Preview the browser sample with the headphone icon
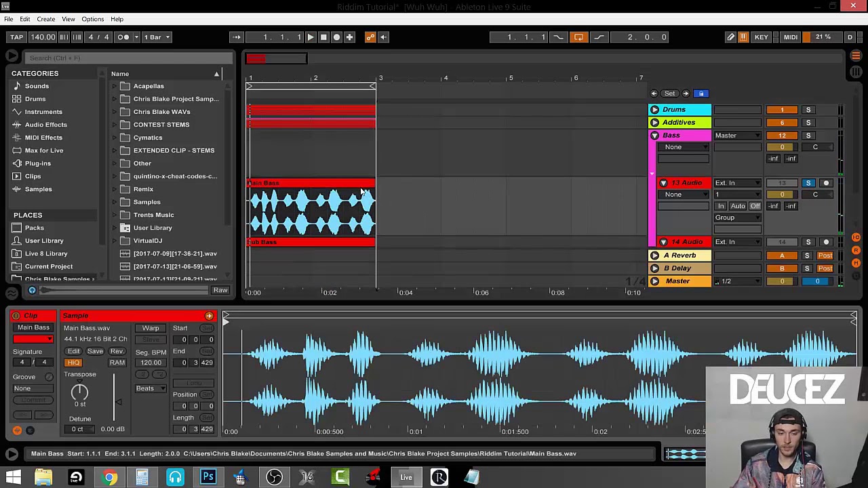This screenshot has width=868, height=488. tap(32, 290)
